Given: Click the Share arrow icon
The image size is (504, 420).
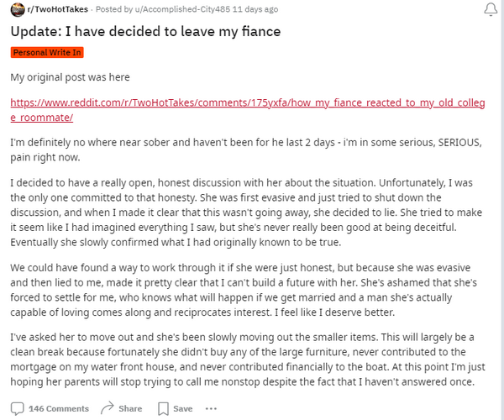Looking at the screenshot, I should 107,408.
